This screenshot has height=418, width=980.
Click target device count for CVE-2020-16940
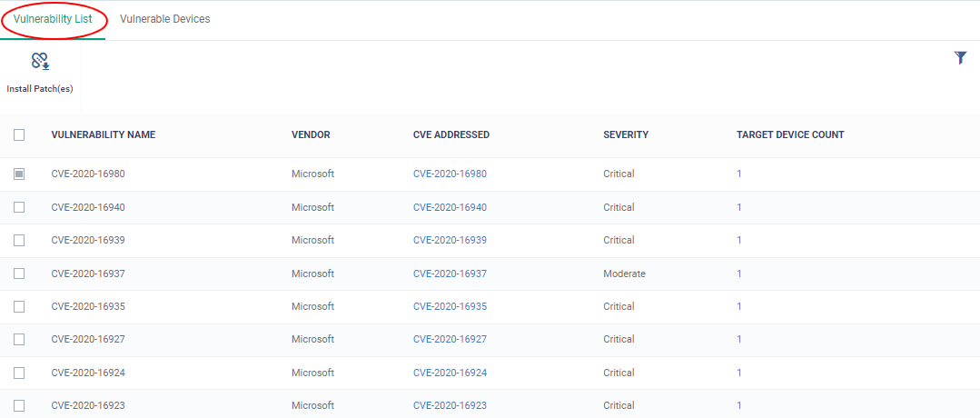coord(739,207)
